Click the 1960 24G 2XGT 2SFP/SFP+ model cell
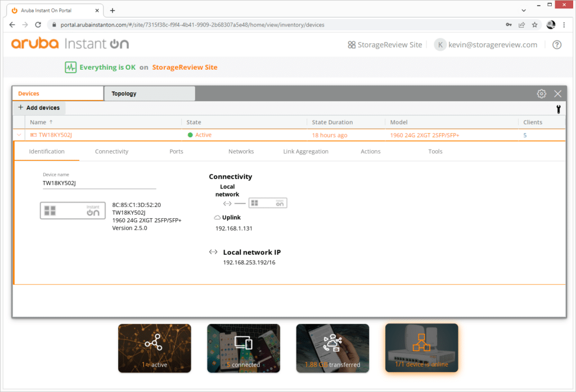The height and width of the screenshot is (392, 576). click(x=425, y=135)
